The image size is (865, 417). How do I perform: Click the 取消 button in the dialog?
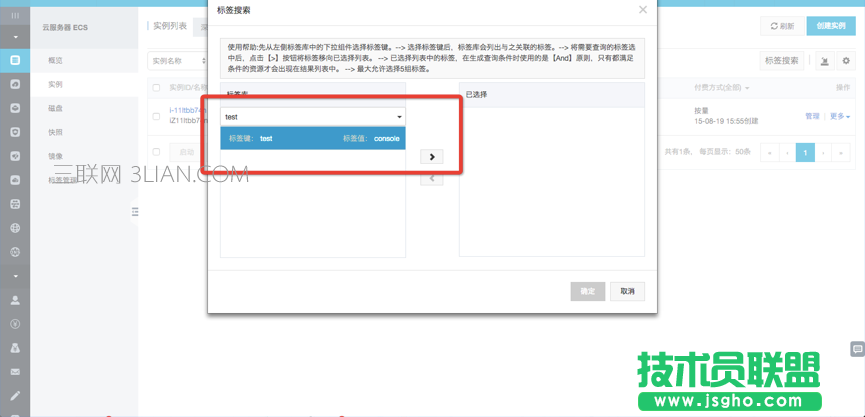pyautogui.click(x=627, y=291)
